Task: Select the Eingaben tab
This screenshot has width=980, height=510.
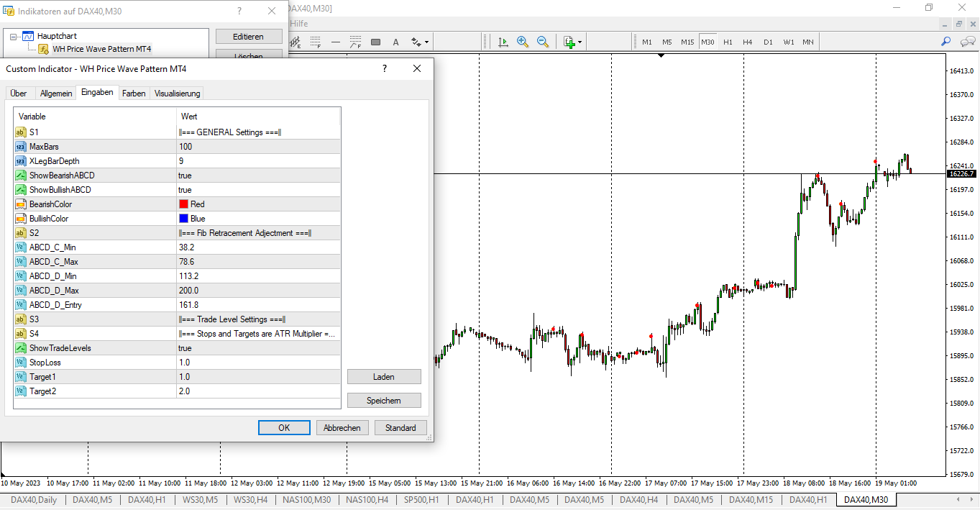Action: [97, 92]
